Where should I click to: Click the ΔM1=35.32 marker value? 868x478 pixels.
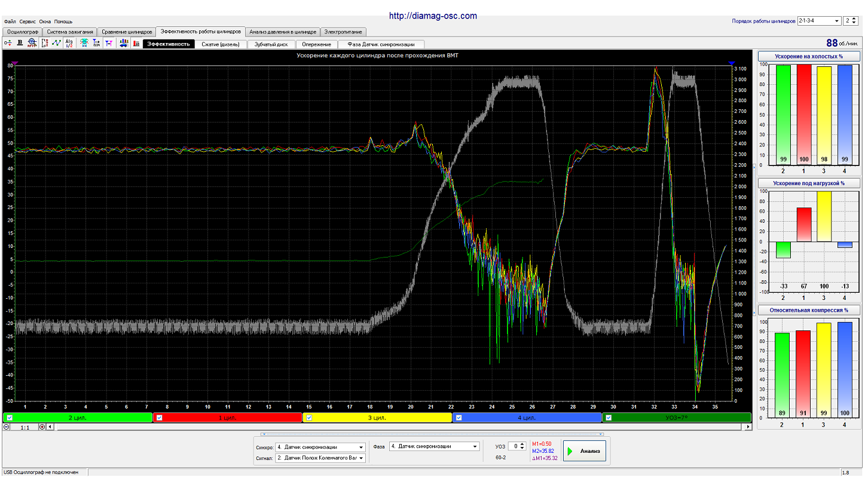(545, 458)
